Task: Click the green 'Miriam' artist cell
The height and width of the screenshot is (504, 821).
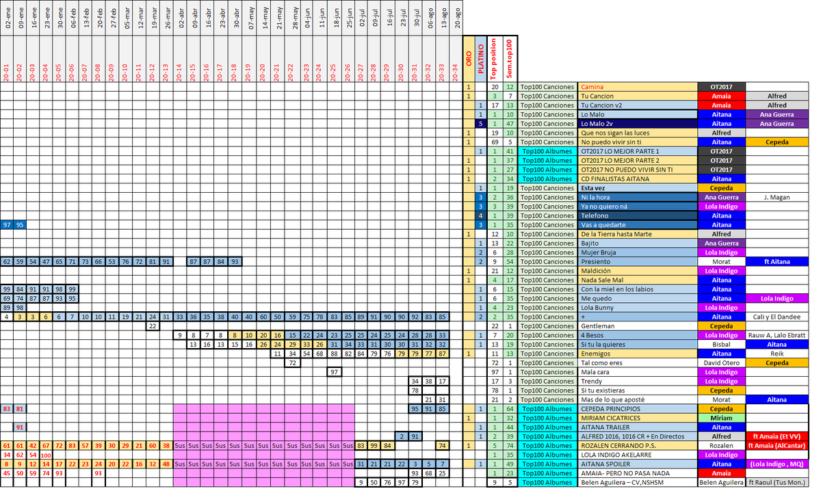Action: (x=721, y=418)
